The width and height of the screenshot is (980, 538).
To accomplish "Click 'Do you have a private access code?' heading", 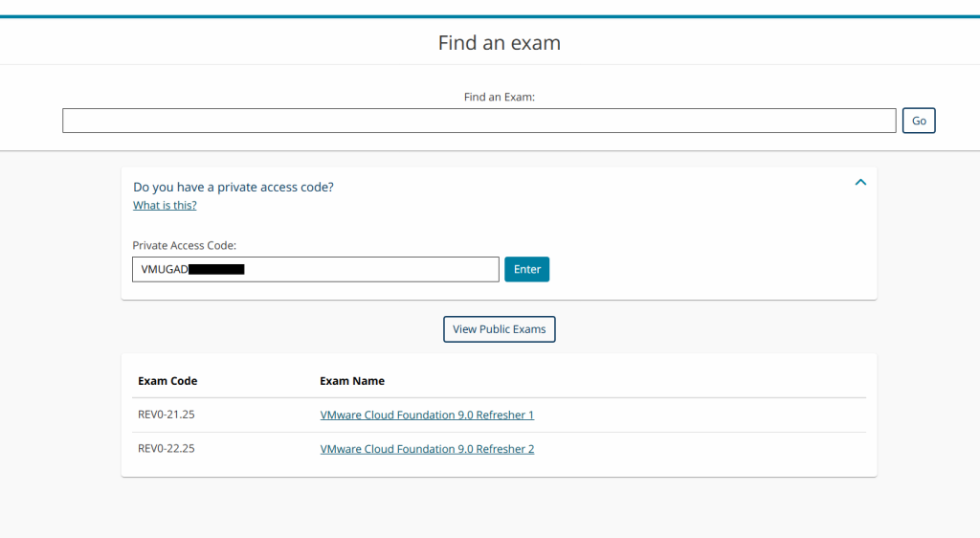I will [x=234, y=187].
